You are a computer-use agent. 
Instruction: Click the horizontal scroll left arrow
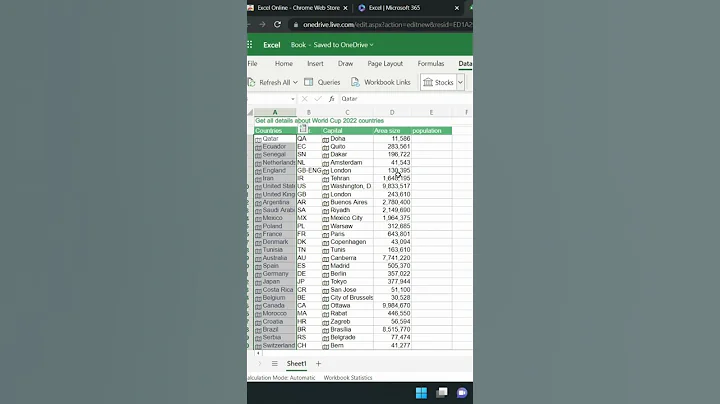(x=258, y=353)
